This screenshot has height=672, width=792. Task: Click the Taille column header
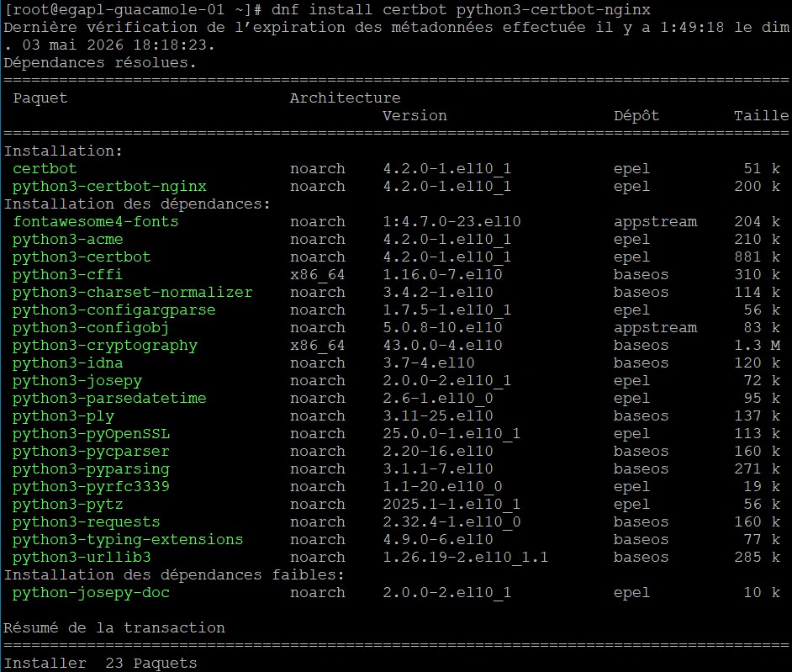pos(762,116)
